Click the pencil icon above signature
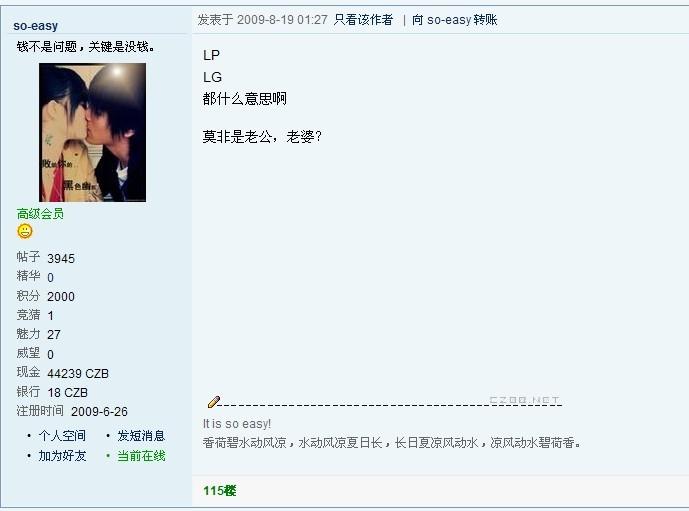 point(214,402)
